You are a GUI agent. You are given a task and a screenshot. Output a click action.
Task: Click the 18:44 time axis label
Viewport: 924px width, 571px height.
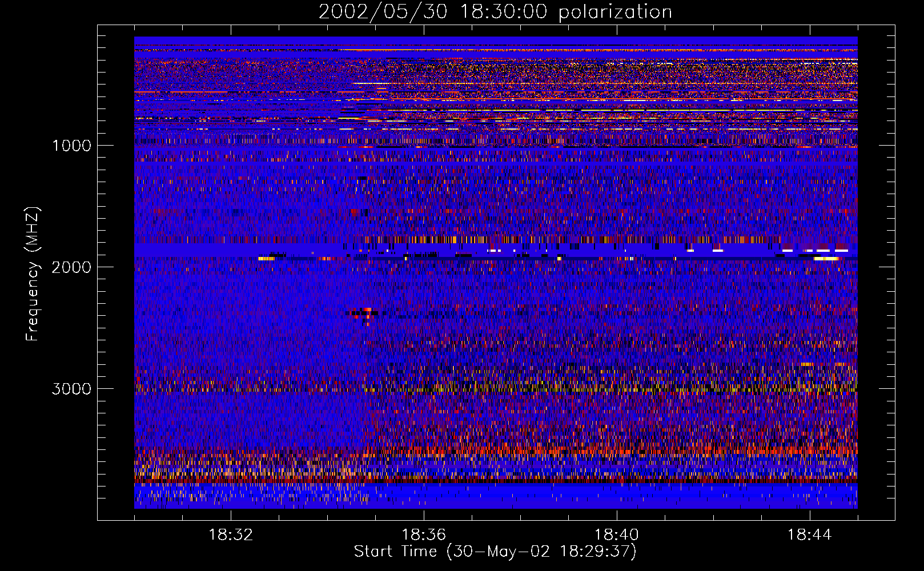click(x=810, y=535)
